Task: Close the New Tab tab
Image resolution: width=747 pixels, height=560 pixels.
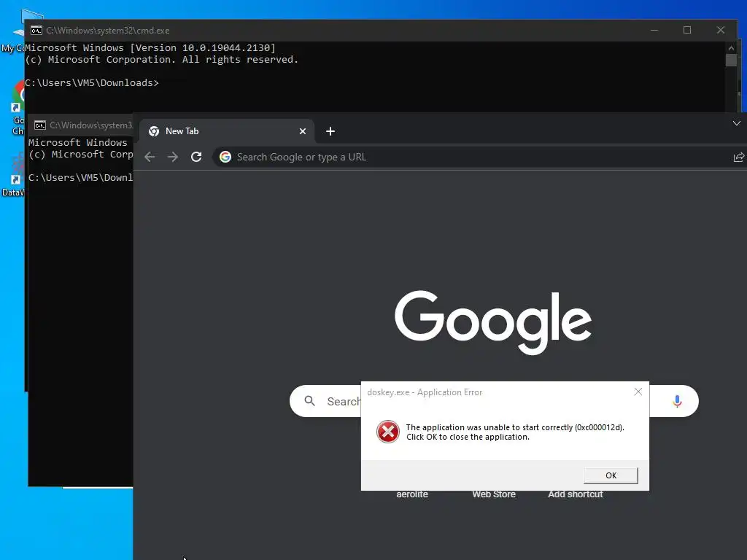Action: click(303, 131)
